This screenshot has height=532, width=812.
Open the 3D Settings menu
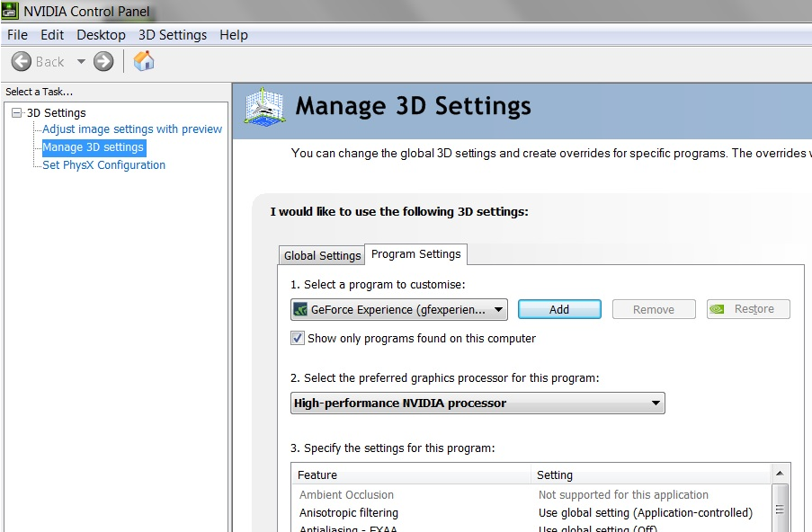click(173, 35)
